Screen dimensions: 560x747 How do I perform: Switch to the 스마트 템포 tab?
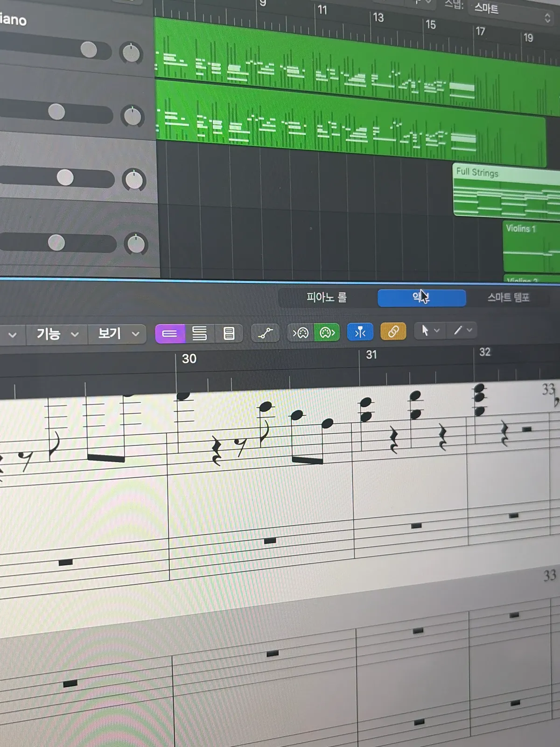(508, 297)
